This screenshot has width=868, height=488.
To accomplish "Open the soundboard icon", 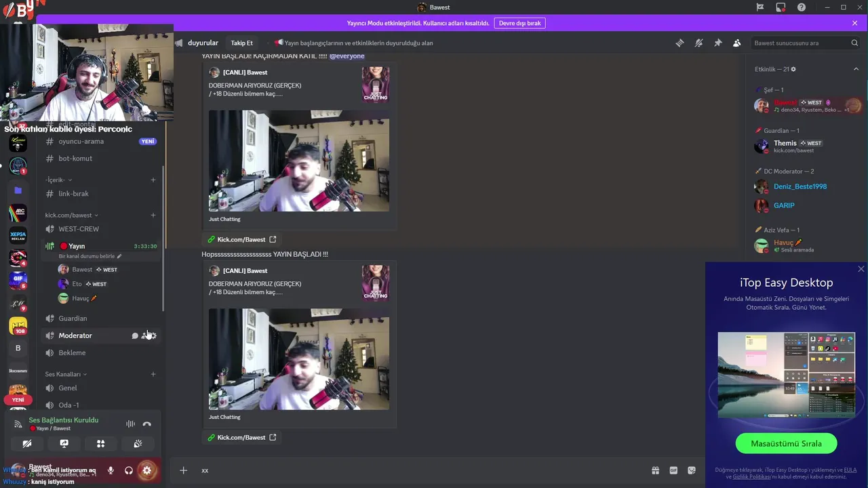I will [138, 444].
